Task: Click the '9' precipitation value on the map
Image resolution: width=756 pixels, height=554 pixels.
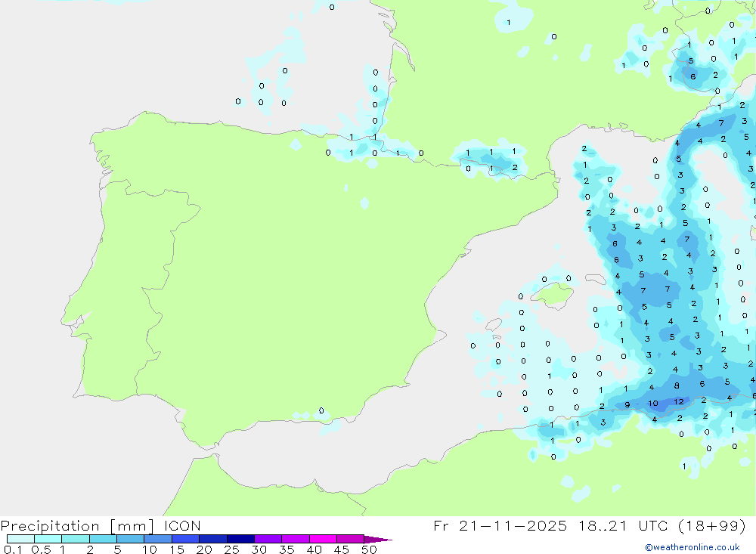Action: coord(627,405)
